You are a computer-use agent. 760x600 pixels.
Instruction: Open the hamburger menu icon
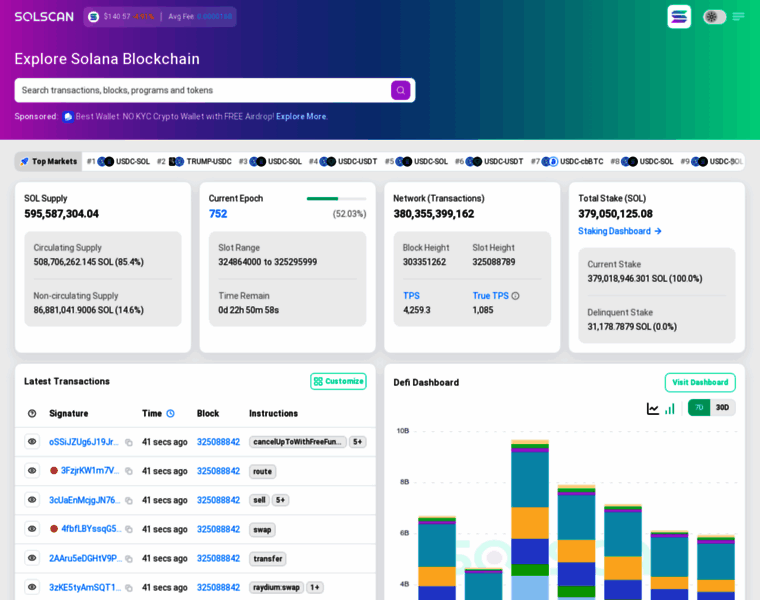pos(738,17)
